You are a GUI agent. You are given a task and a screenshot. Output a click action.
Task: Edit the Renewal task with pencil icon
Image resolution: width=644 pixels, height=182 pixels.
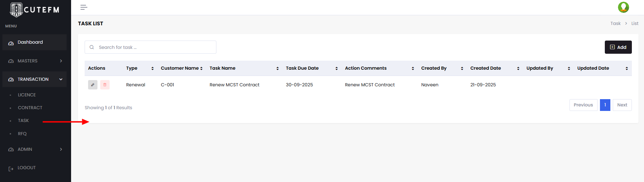(93, 85)
